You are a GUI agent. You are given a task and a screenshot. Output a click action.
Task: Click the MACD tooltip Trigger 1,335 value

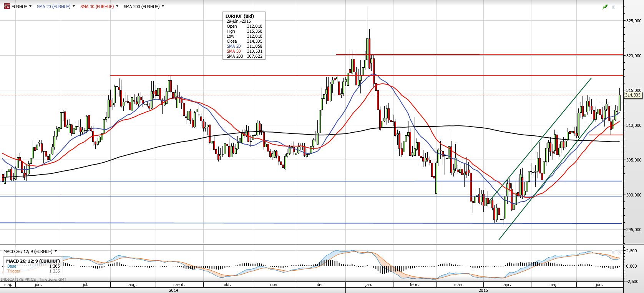(55, 271)
